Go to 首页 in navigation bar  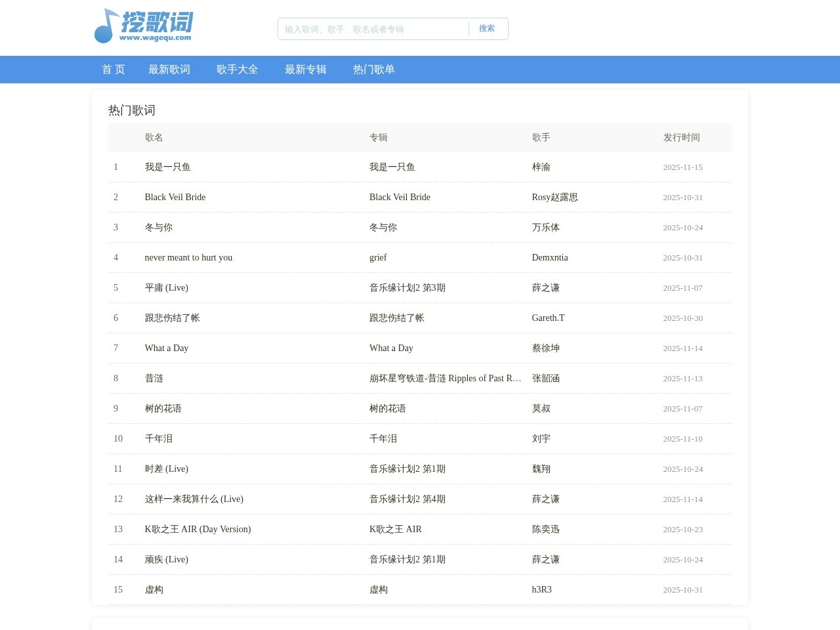(x=113, y=70)
